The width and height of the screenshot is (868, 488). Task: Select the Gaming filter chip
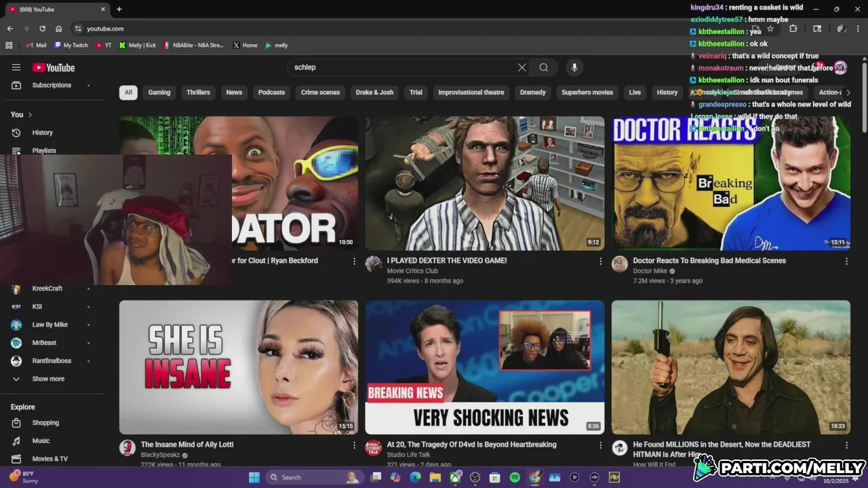(159, 92)
